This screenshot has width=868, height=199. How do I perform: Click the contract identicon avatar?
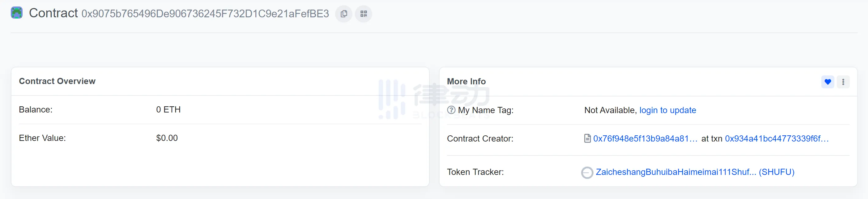click(x=16, y=13)
